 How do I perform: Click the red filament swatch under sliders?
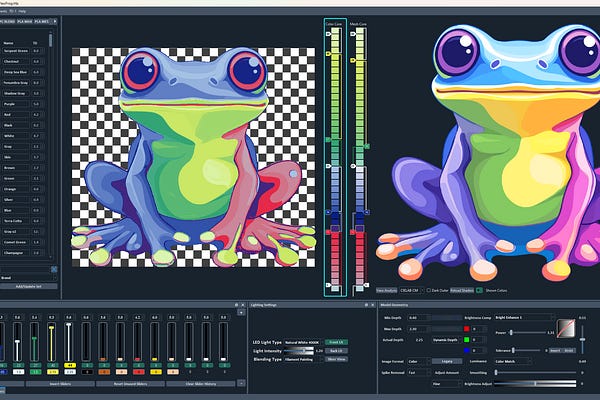pos(139,372)
